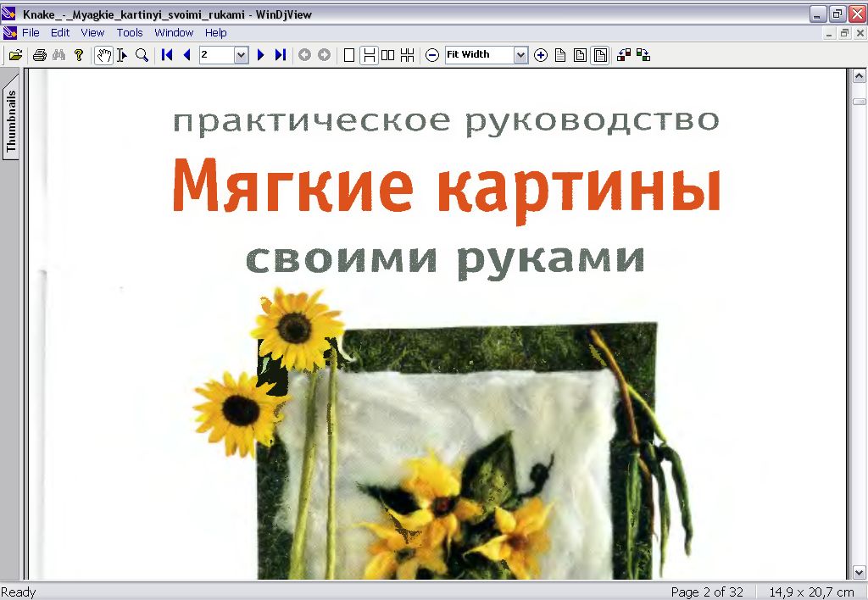The height and width of the screenshot is (600, 868).
Task: Go to the first page
Action: (x=167, y=55)
